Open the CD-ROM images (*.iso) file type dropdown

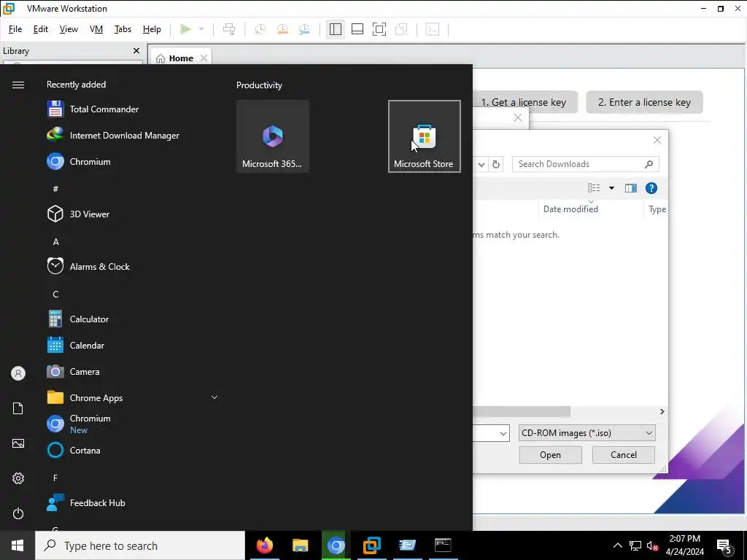[x=587, y=433]
